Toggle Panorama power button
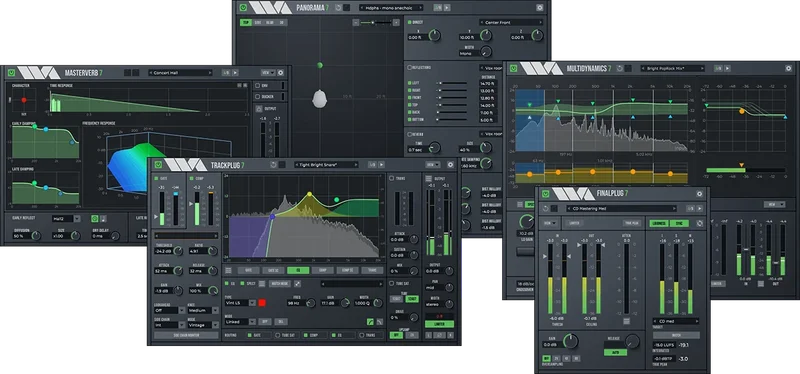Viewport: 800px width, 374px height. tap(243, 8)
